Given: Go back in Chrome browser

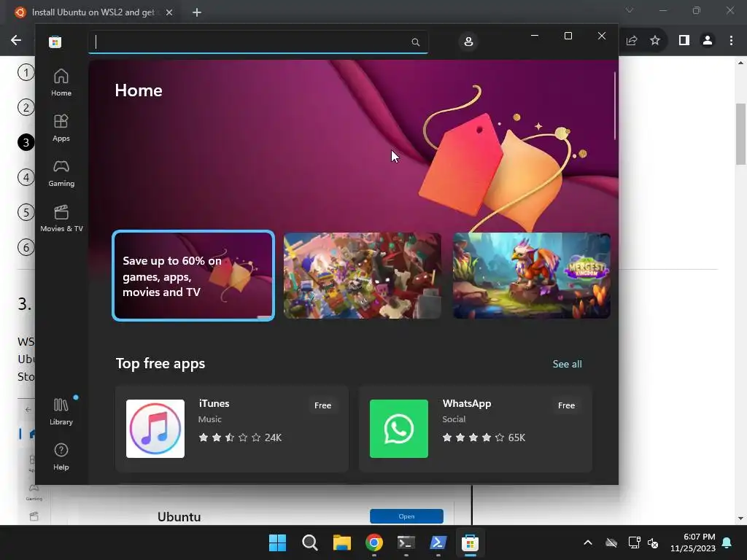Looking at the screenshot, I should 16,41.
